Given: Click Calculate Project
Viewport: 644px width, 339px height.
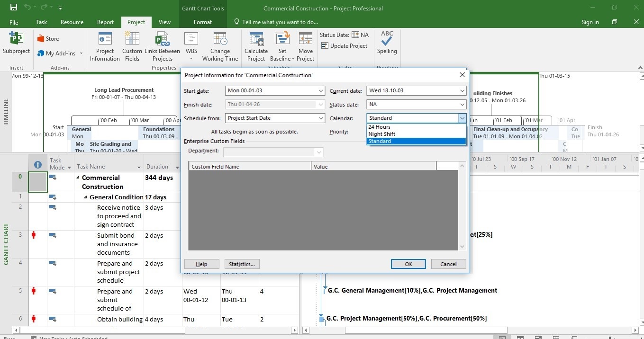Looking at the screenshot, I should [x=256, y=47].
